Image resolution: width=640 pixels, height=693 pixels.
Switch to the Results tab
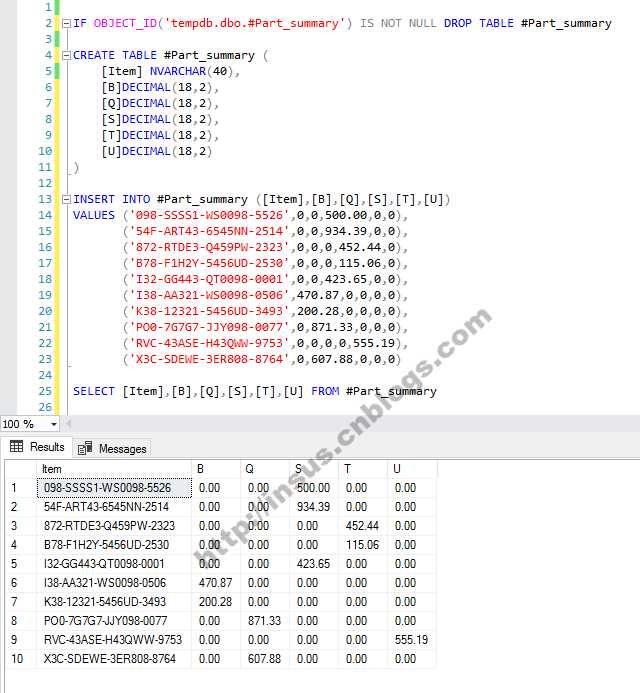(37, 447)
